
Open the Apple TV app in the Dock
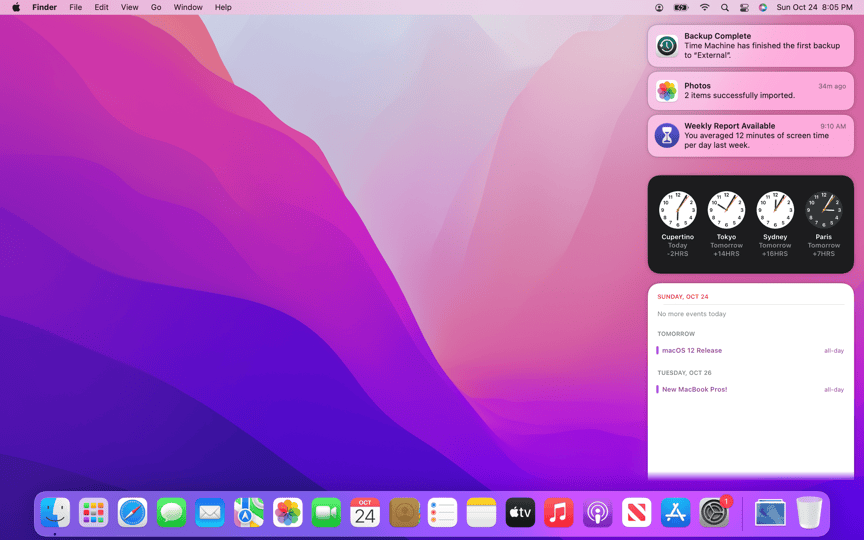point(520,512)
